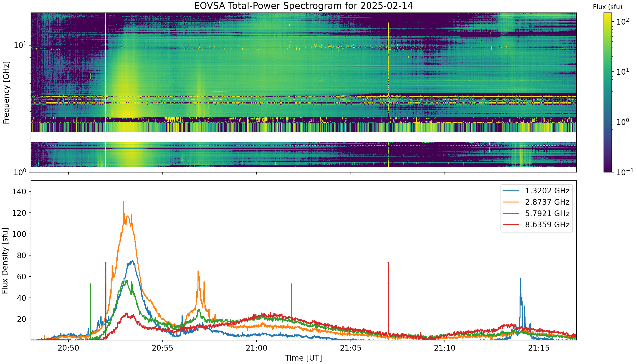Image resolution: width=637 pixels, height=364 pixels.
Task: Select the '1.3202 GHz' legend text
Action: click(547, 191)
